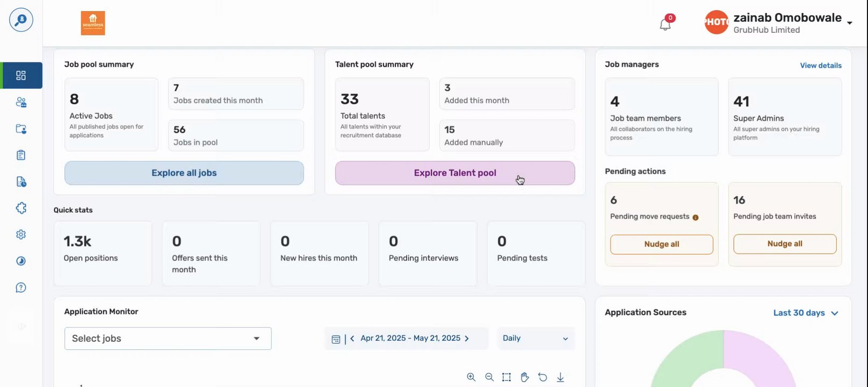Click the chart download arrow icon
Screen dimensions: 868x387
pyautogui.click(x=560, y=377)
